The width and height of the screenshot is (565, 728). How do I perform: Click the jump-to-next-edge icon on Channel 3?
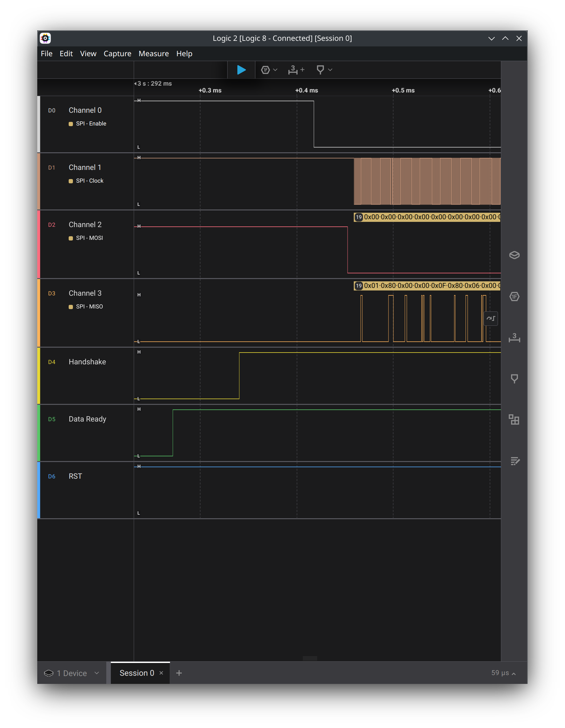491,318
